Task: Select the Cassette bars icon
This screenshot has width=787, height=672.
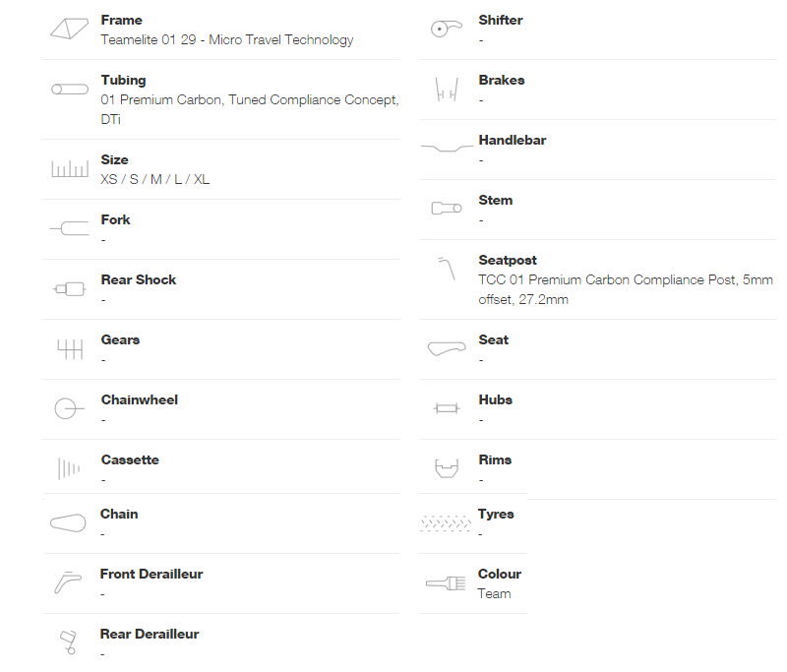Action: point(69,468)
